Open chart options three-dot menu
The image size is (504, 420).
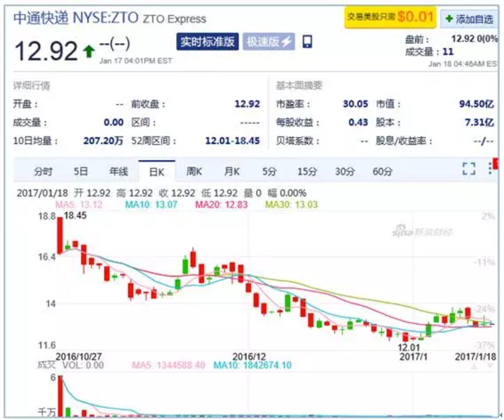coord(490,169)
